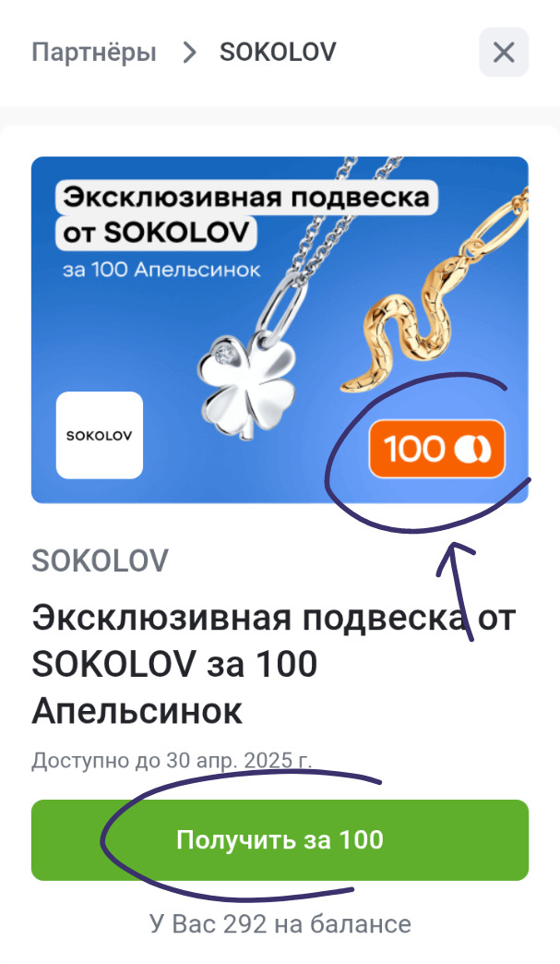The image size is (560, 964).
Task: Tap the small diamond on the clover leaf
Action: [x=225, y=354]
